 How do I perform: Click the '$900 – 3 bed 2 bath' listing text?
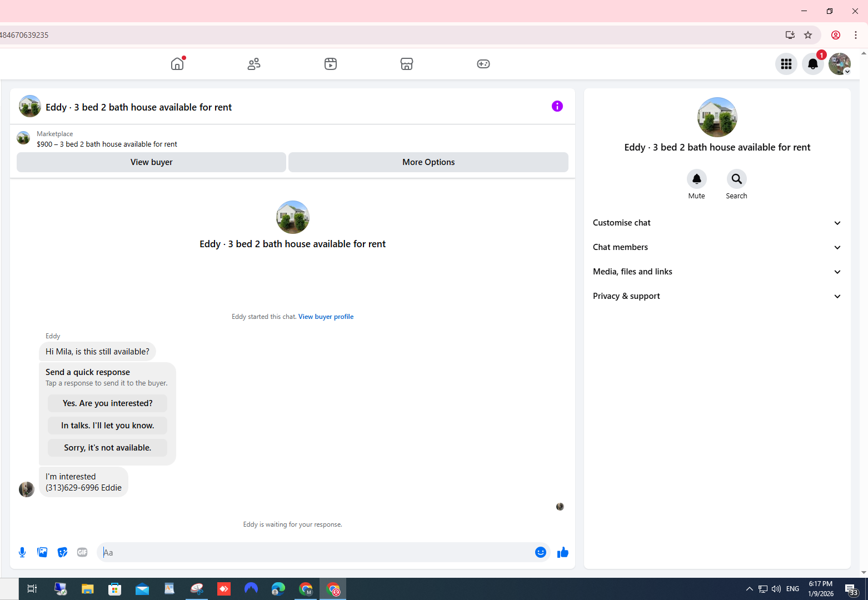(107, 144)
